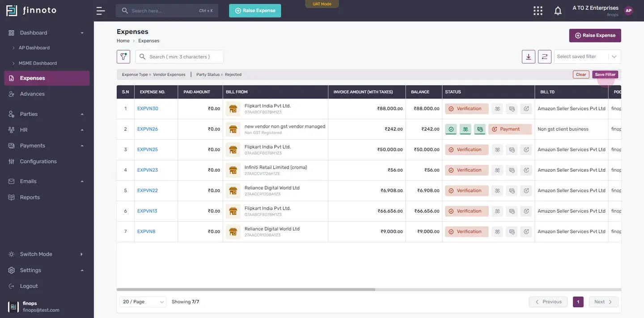
Task: Expand the Emails sidebar menu
Action: click(x=47, y=181)
